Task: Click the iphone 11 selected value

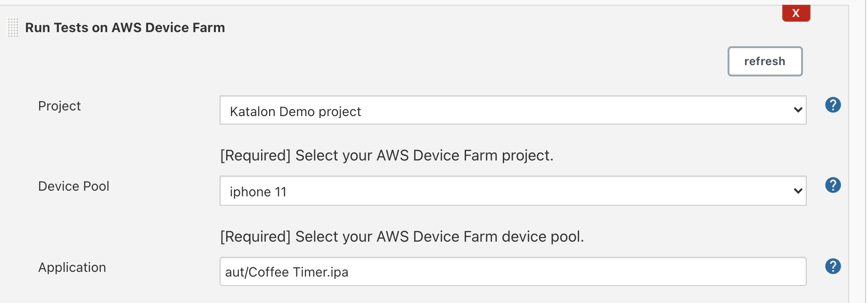Action: coord(258,192)
